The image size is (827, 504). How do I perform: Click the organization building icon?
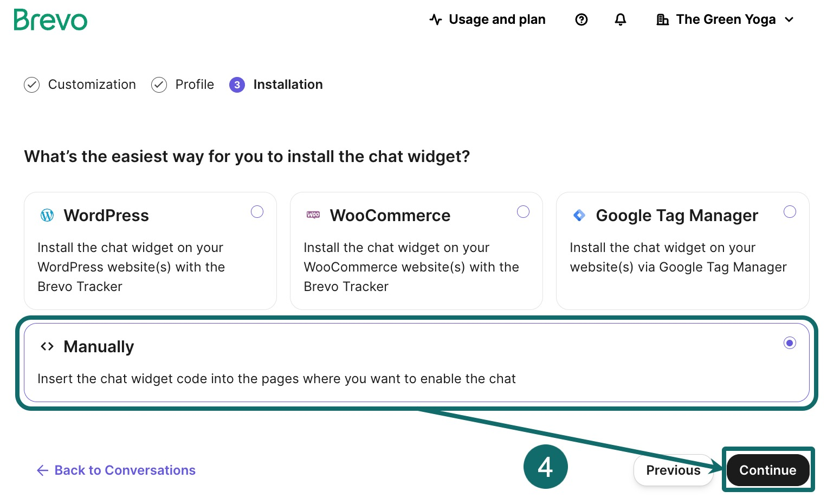tap(662, 20)
